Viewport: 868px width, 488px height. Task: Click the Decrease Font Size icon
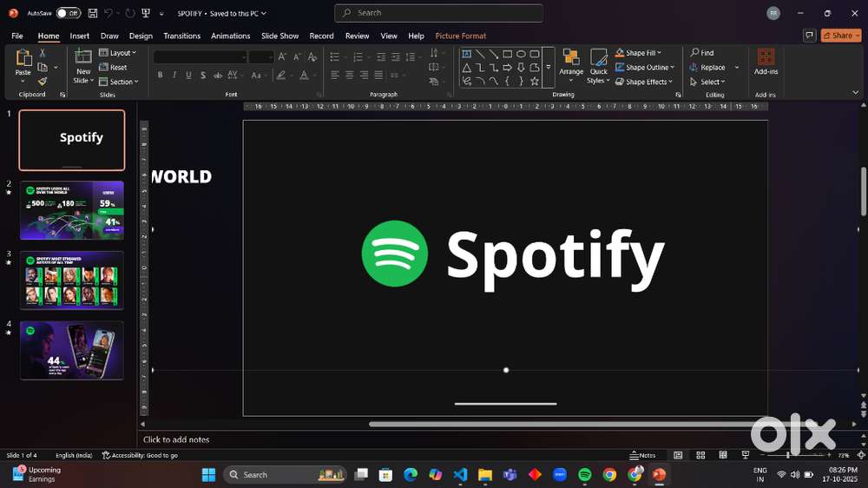[297, 57]
